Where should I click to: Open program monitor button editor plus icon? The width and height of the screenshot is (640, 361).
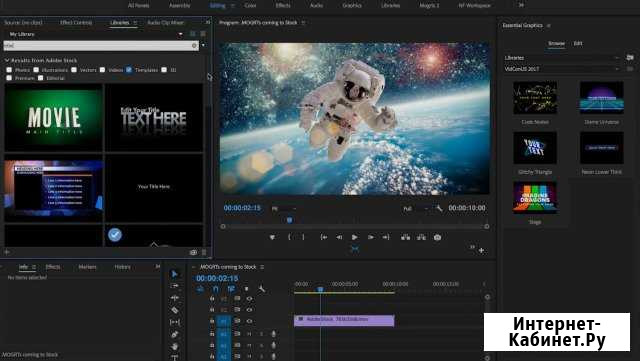tap(482, 250)
